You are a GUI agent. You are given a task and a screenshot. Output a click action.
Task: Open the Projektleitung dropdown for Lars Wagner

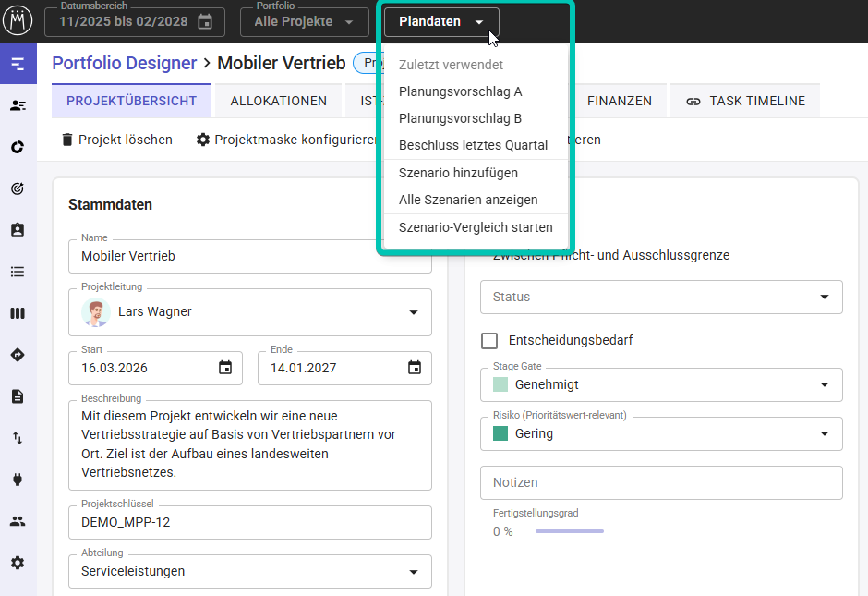413,312
